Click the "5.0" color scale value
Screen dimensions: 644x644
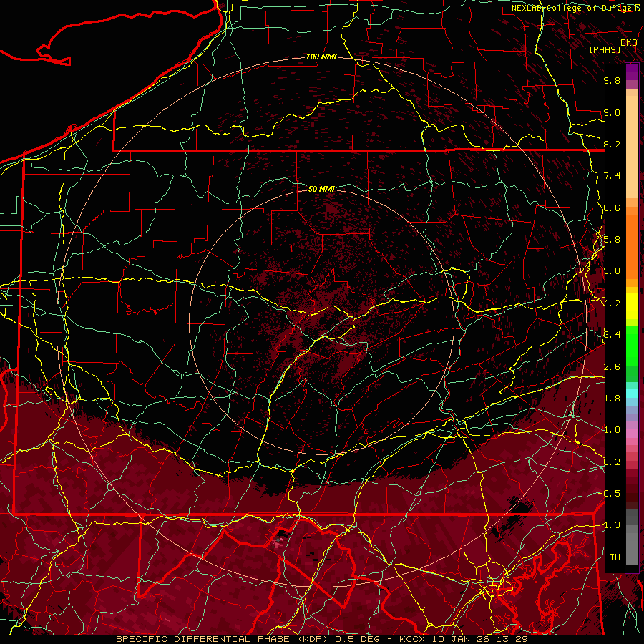(612, 271)
